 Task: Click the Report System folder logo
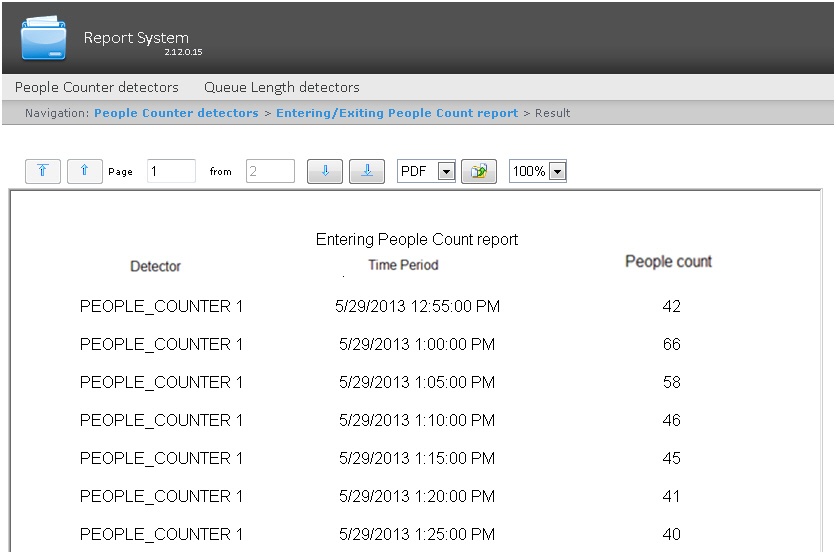tap(44, 38)
